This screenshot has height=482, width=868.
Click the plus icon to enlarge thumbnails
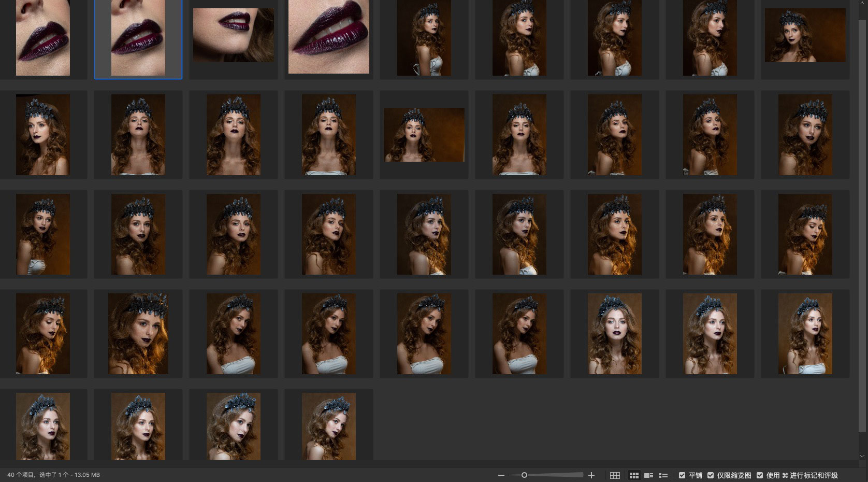591,475
